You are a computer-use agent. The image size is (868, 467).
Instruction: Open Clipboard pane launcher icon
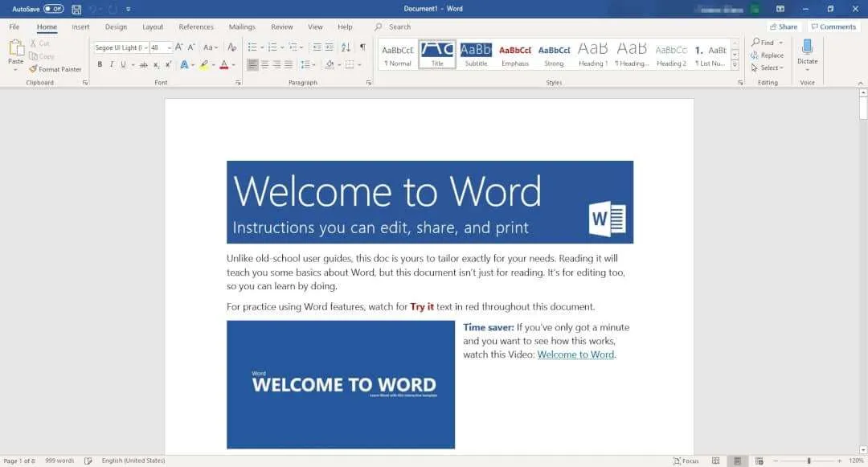85,83
